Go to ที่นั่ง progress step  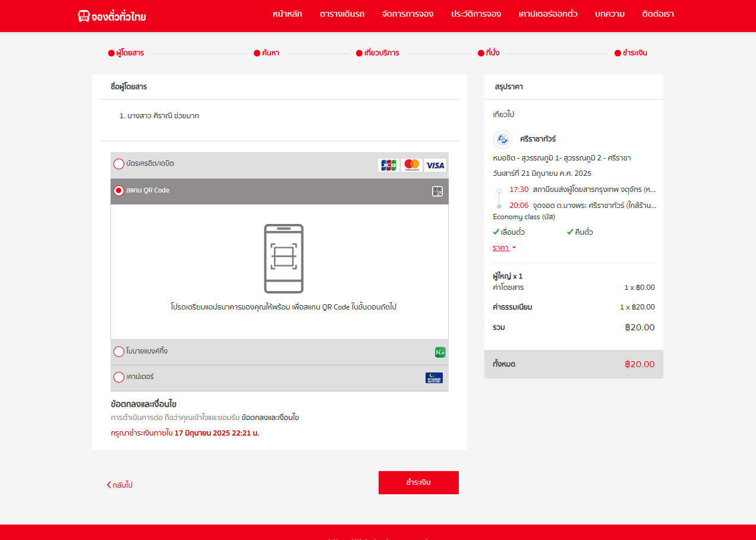point(489,53)
